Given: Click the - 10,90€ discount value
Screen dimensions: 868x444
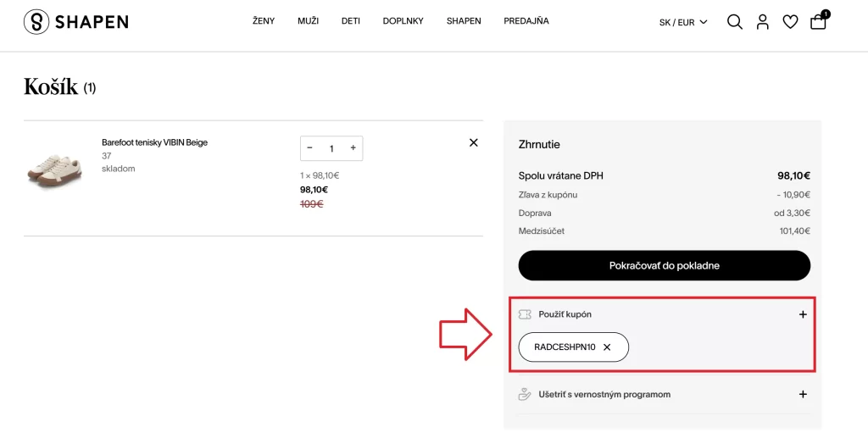Looking at the screenshot, I should click(793, 195).
